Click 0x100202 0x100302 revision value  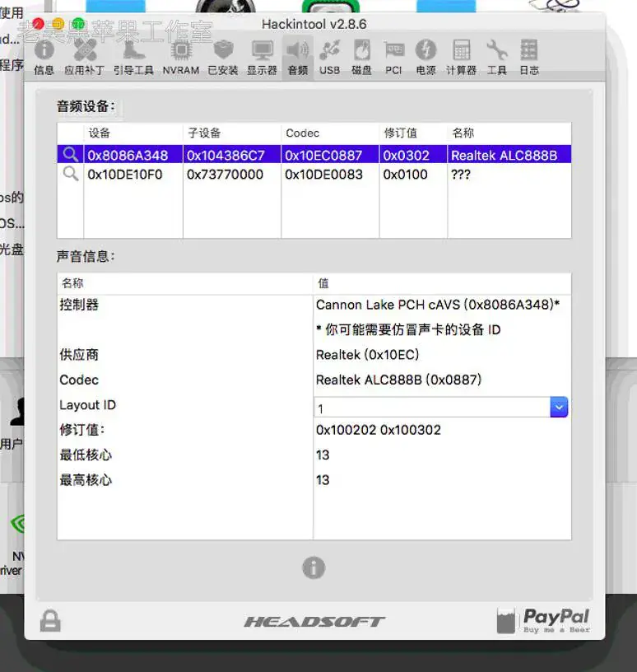379,430
